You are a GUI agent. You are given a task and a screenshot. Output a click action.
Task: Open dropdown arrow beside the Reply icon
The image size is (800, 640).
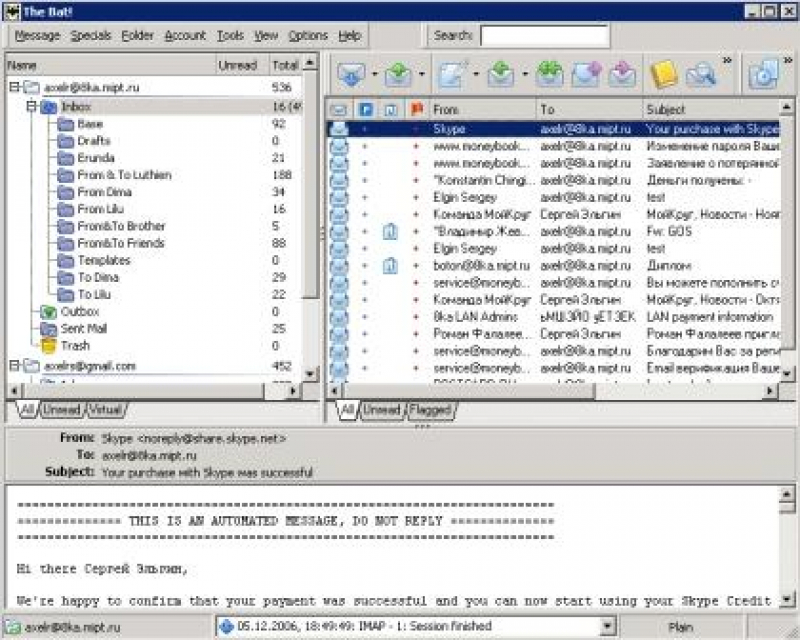pos(524,75)
